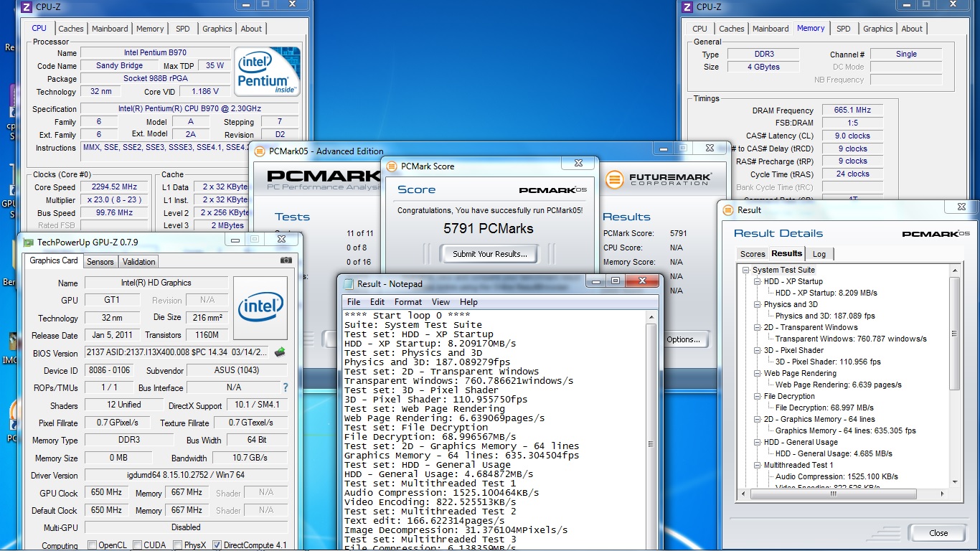Collapse the HDD - XP Startup node
The image size is (980, 551).
click(758, 281)
